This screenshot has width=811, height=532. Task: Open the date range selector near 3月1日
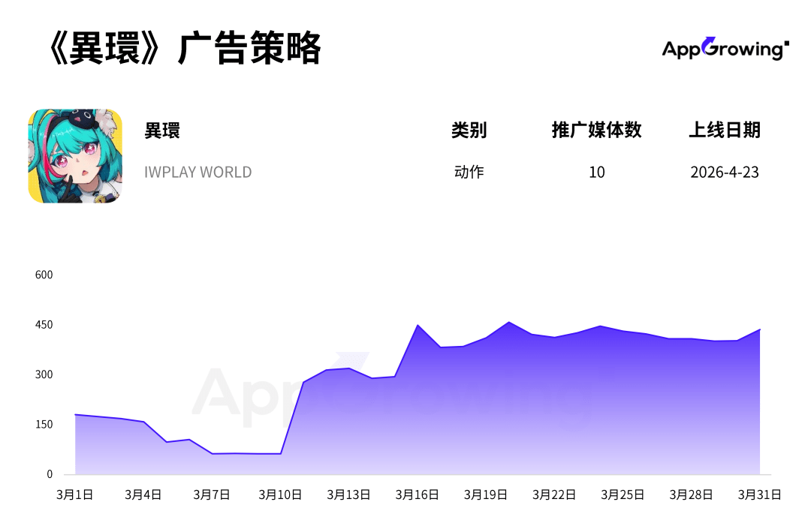(74, 494)
